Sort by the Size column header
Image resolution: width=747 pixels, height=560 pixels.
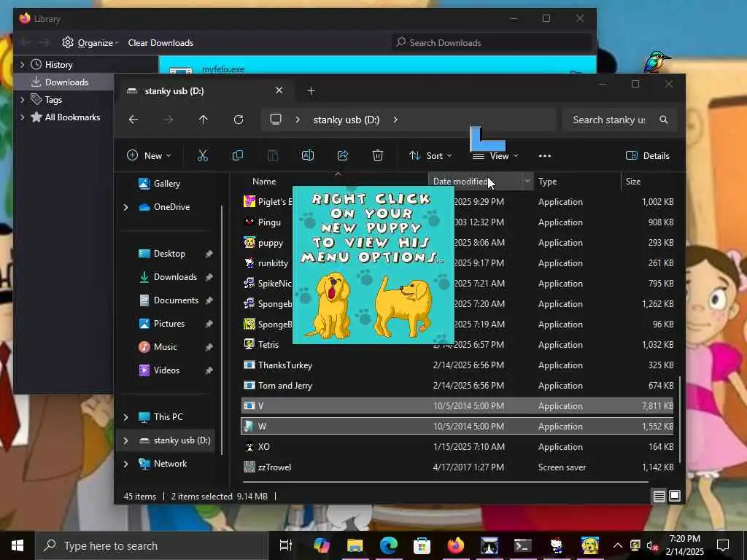coord(633,182)
